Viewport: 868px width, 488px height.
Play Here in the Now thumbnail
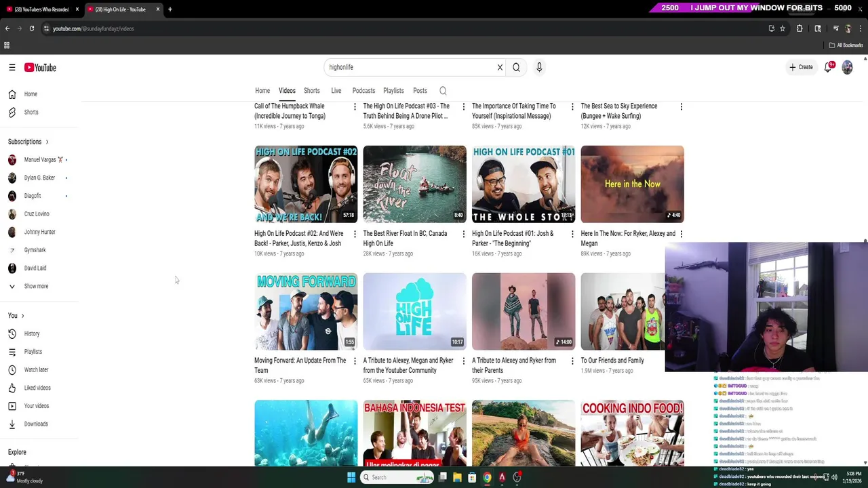(632, 184)
